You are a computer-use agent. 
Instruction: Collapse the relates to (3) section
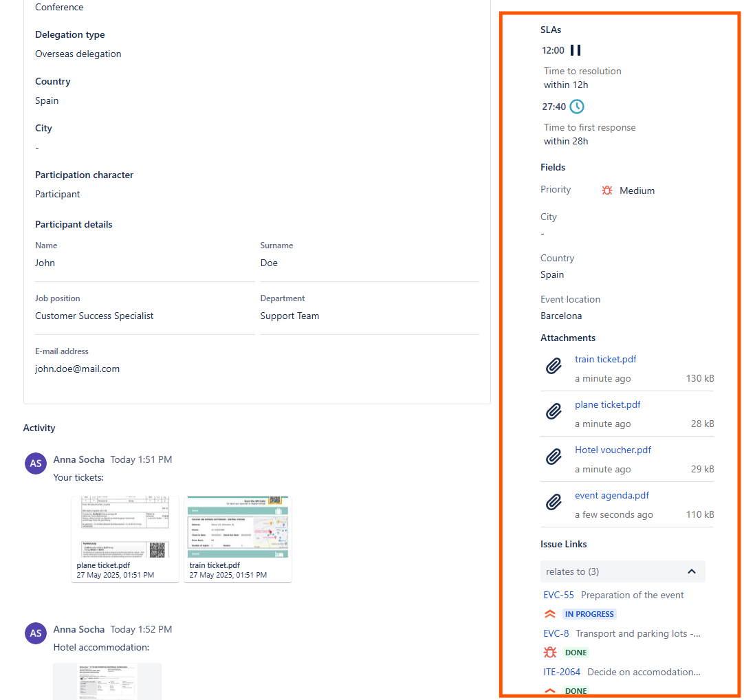point(692,571)
